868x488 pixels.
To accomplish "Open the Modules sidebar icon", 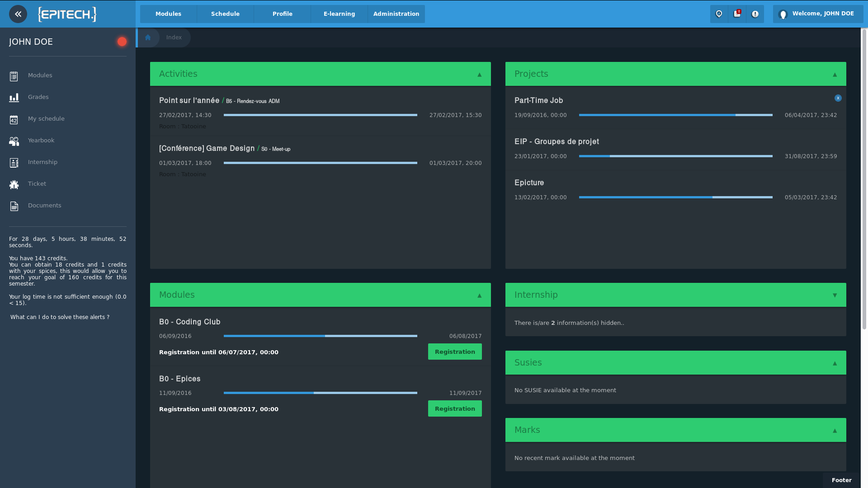I will coord(14,75).
